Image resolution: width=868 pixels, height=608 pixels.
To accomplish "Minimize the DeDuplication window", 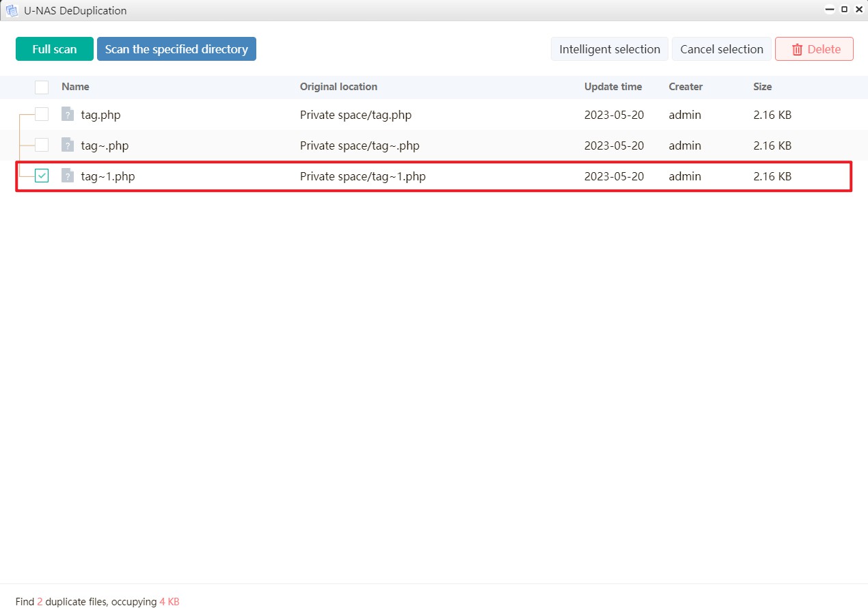I will 829,10.
